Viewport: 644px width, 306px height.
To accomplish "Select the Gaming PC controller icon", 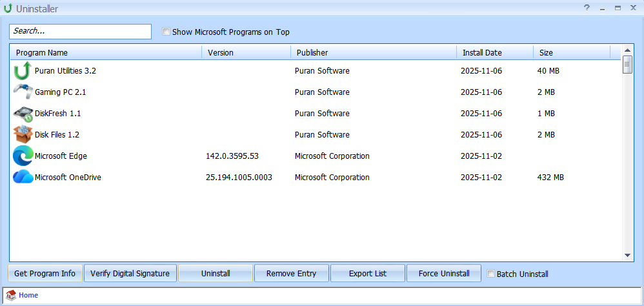I will tap(23, 92).
